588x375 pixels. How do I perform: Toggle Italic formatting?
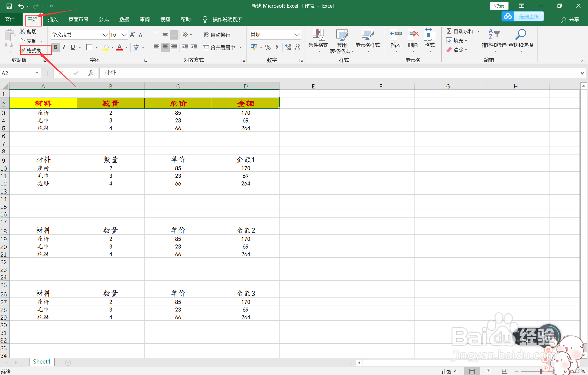click(x=64, y=47)
